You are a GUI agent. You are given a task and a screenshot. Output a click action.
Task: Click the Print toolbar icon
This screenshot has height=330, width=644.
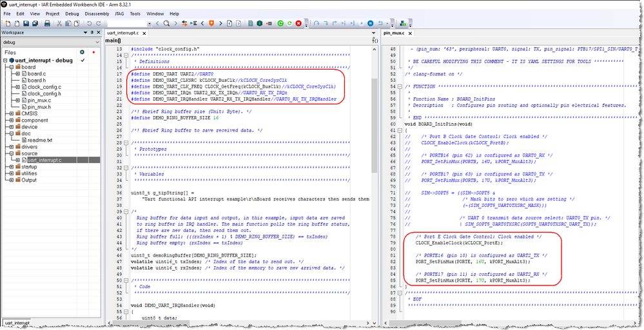click(47, 23)
